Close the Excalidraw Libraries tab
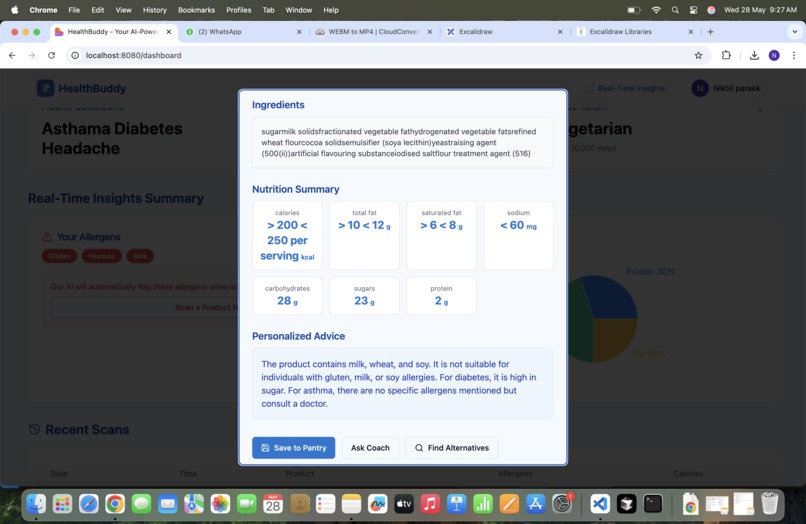806x524 pixels. click(690, 31)
